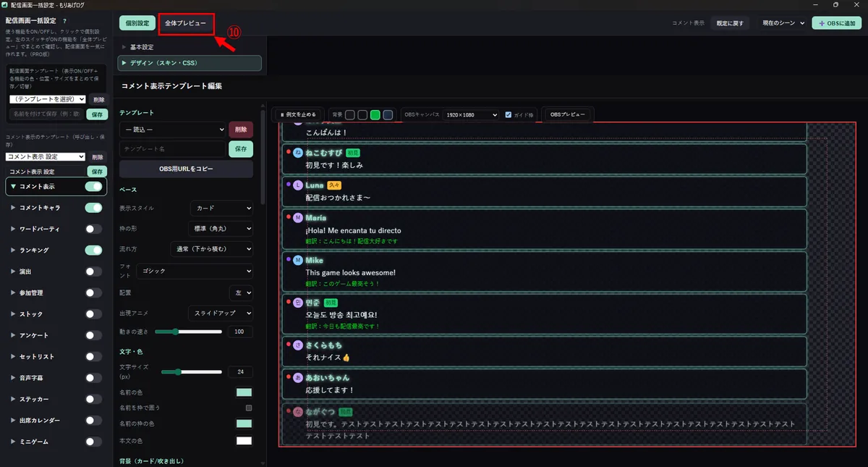This screenshot has height=467, width=868.
Task: Switch to the 個別設定 tab
Action: [x=137, y=23]
